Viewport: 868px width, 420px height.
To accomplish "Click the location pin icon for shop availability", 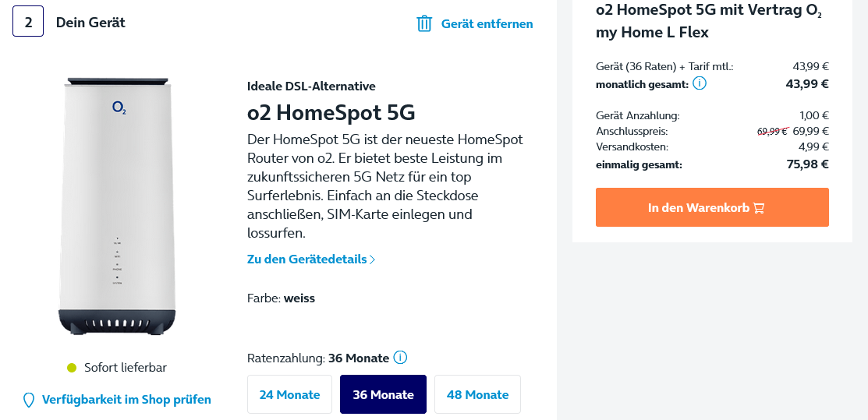I will point(28,400).
